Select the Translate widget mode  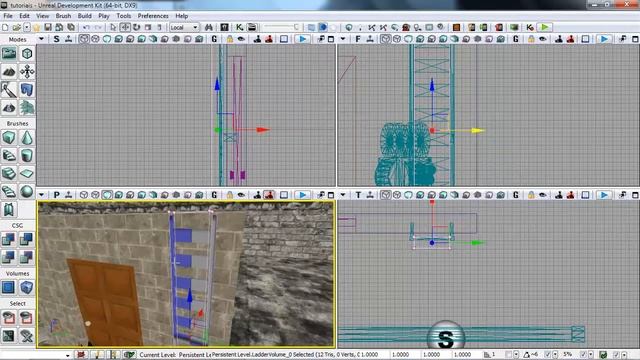coord(125,27)
